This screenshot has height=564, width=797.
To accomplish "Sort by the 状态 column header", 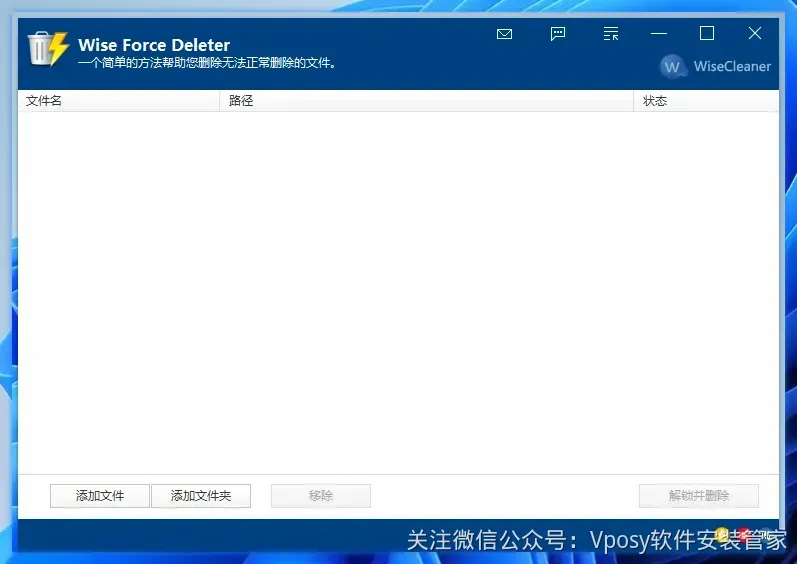I will (x=706, y=101).
